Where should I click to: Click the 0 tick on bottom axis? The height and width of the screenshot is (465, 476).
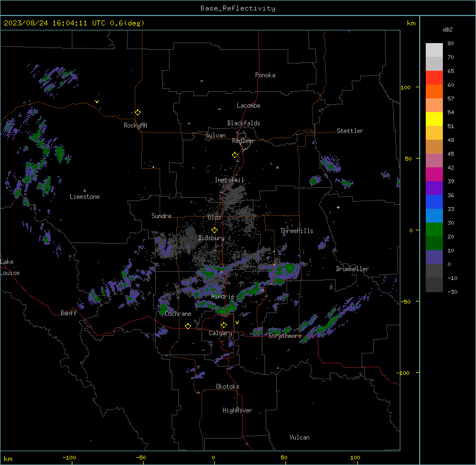point(213,457)
